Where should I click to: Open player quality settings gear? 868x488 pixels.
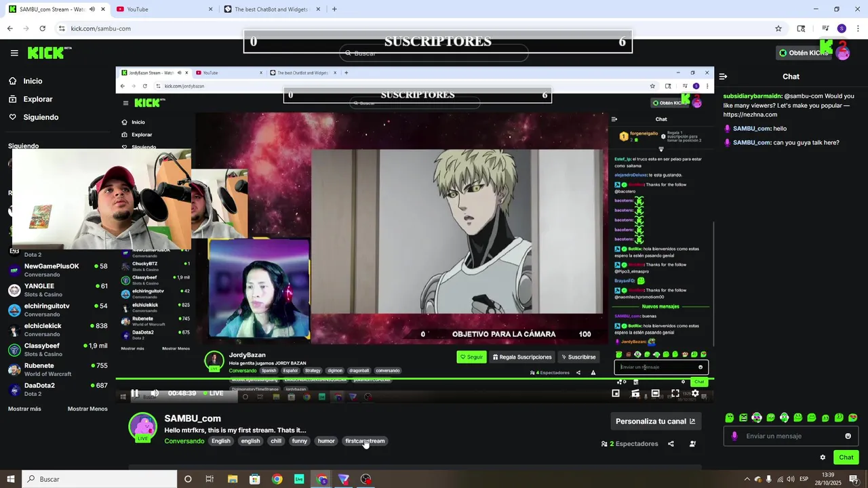[695, 393]
